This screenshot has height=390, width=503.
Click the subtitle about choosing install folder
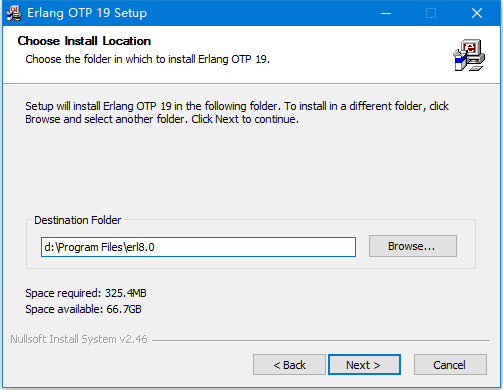[x=147, y=59]
